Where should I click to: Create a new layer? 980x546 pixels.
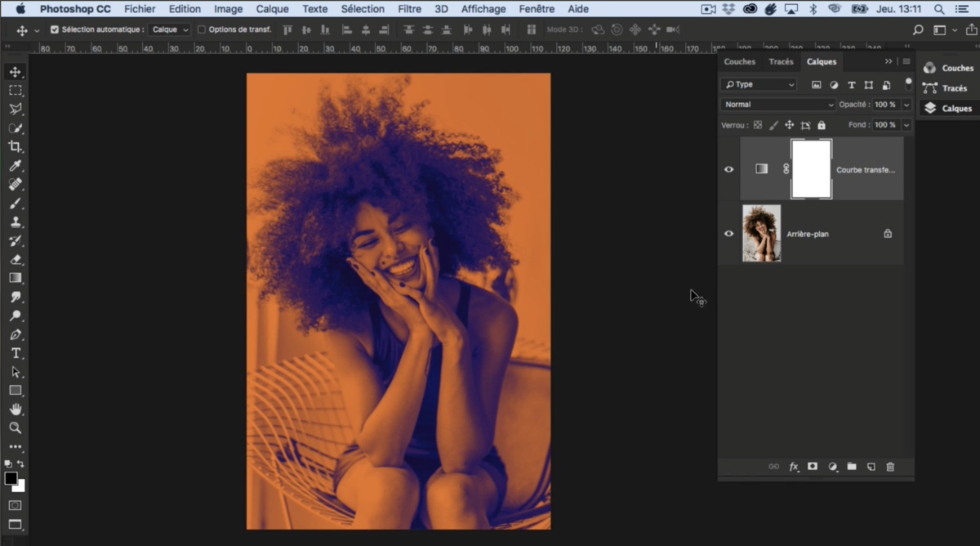point(871,467)
